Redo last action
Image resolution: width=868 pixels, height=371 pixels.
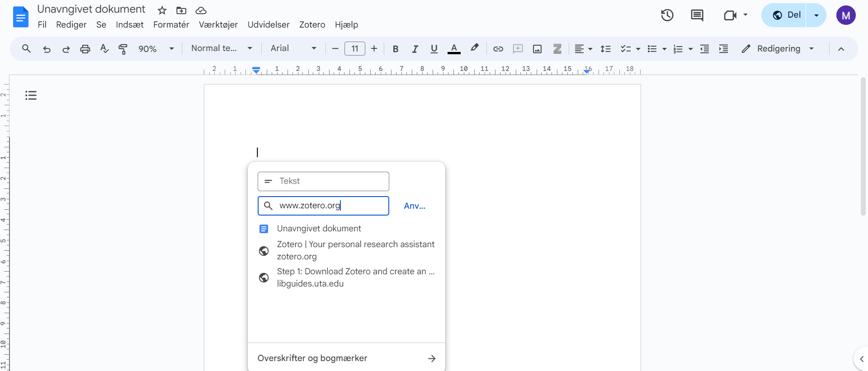click(x=66, y=49)
